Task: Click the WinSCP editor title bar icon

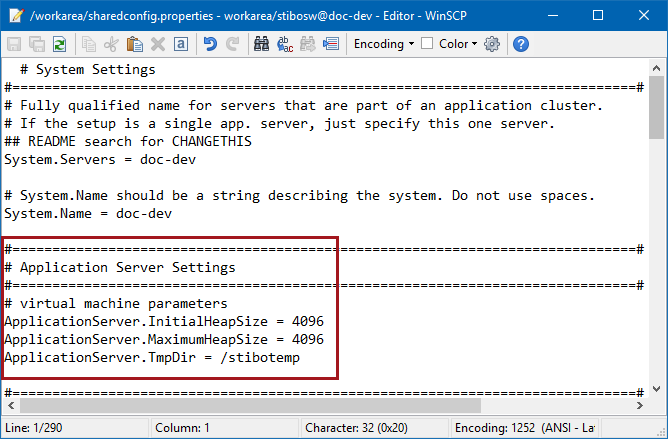Action: pyautogui.click(x=17, y=16)
